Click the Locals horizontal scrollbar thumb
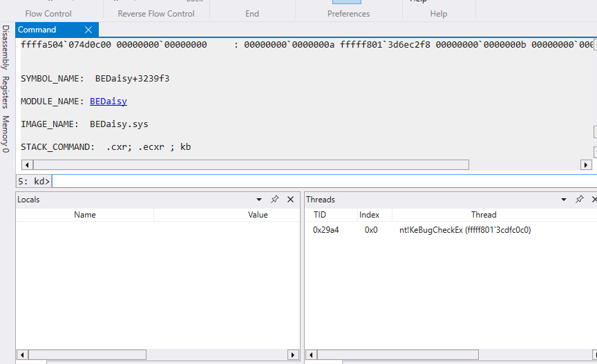 pyautogui.click(x=87, y=355)
